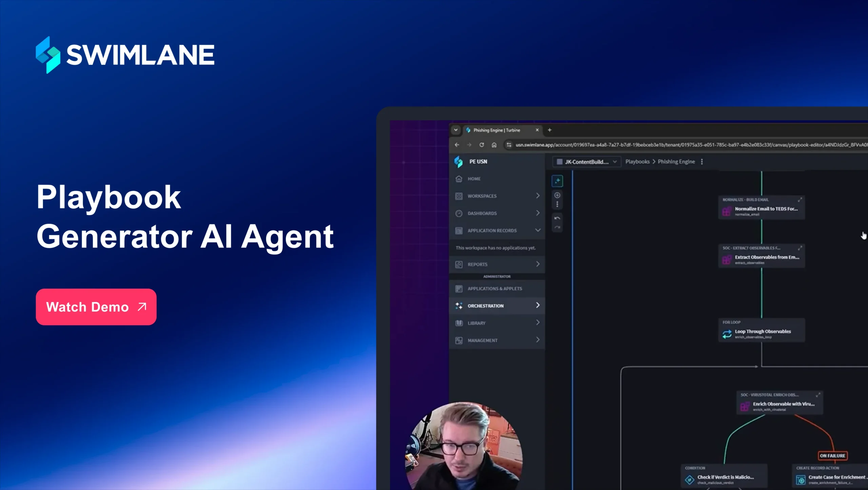This screenshot has height=490, width=868.
Task: Click the site info icon in address bar
Action: click(509, 145)
